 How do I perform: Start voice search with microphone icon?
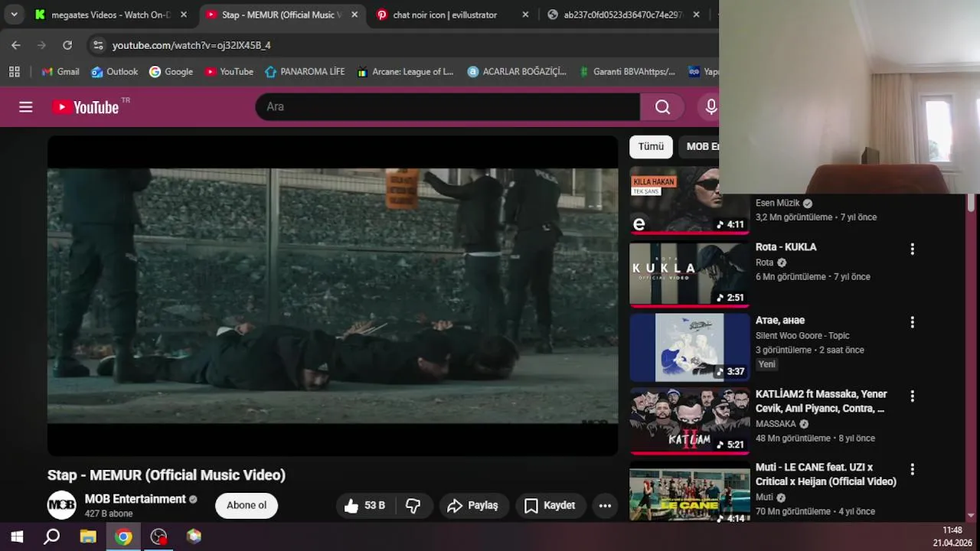(x=711, y=107)
